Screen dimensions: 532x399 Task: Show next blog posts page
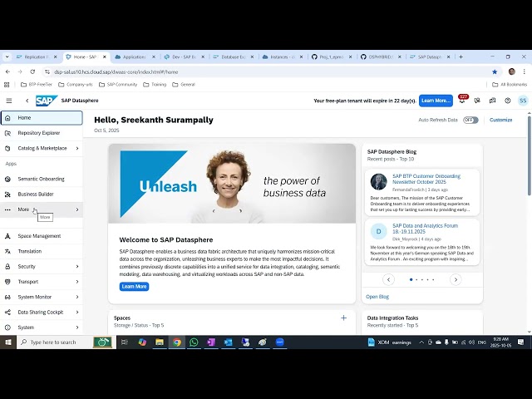[456, 279]
